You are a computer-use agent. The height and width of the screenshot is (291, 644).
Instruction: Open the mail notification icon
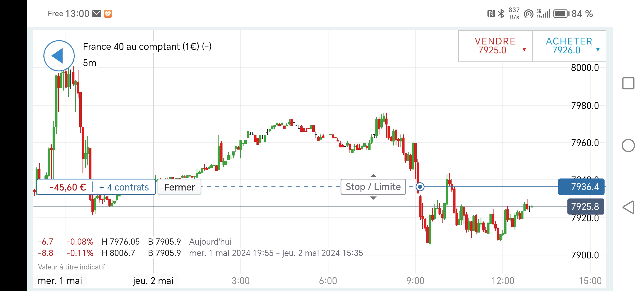(97, 14)
